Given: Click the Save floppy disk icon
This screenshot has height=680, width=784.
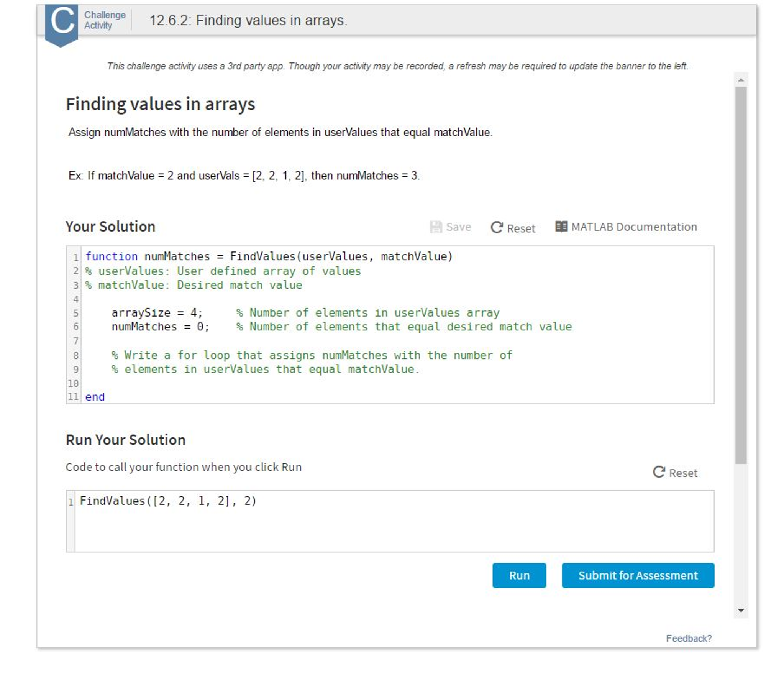Looking at the screenshot, I should 435,227.
